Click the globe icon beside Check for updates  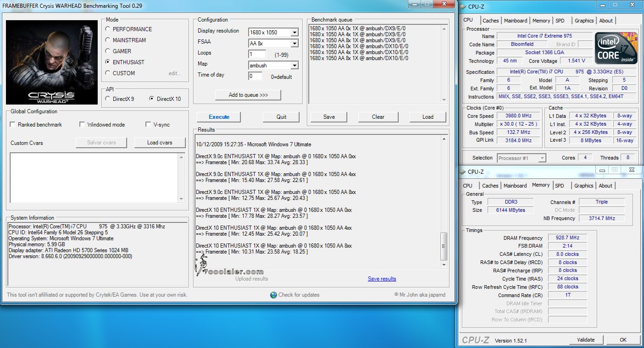273,295
